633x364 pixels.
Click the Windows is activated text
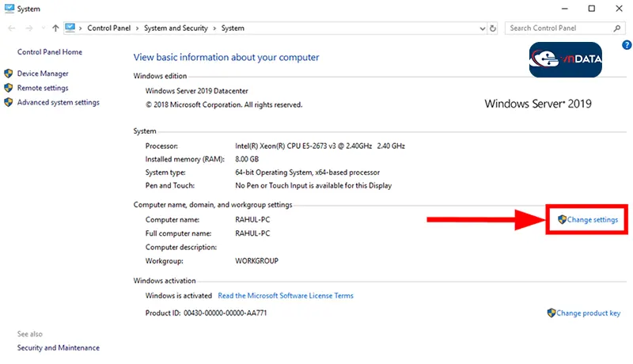point(179,296)
